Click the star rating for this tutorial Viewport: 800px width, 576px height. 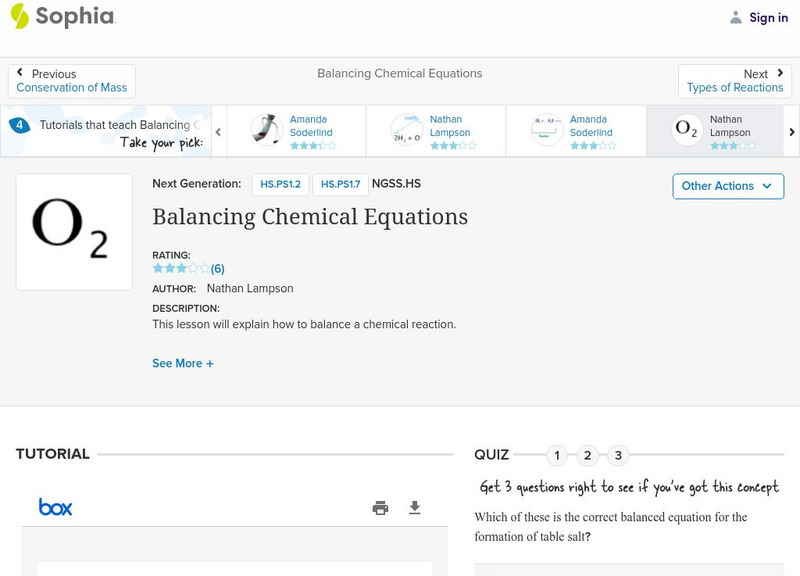pyautogui.click(x=181, y=268)
